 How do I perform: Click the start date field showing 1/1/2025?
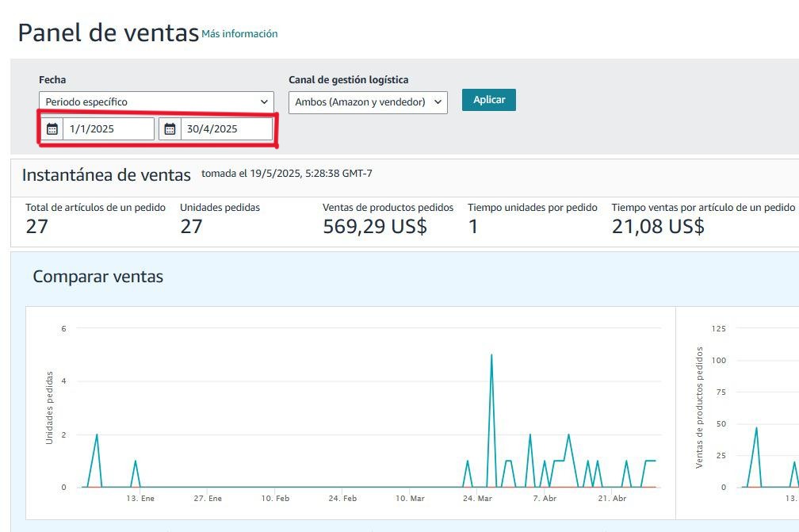[x=109, y=129]
